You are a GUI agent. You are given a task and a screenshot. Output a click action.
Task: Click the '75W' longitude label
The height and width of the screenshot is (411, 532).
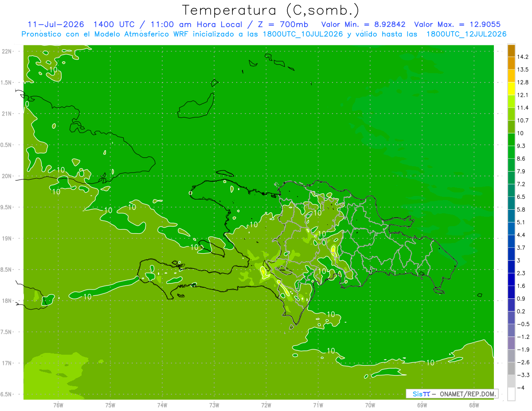point(110,405)
